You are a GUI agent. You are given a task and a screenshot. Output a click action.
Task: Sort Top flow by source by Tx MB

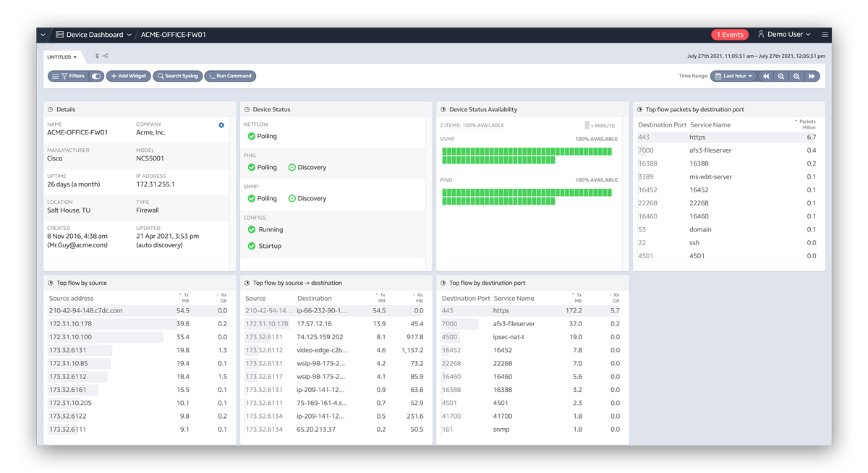pyautogui.click(x=184, y=297)
